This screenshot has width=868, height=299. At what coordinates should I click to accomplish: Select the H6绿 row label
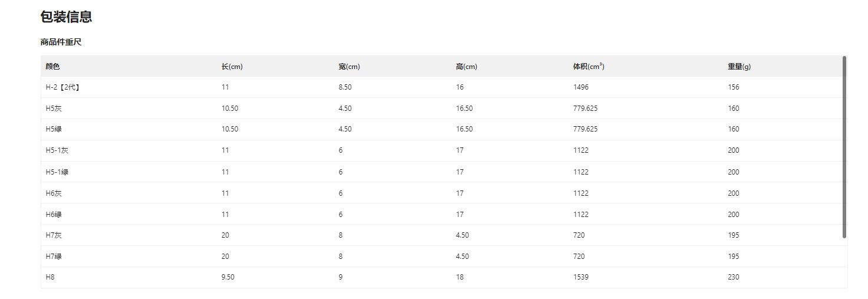point(54,215)
